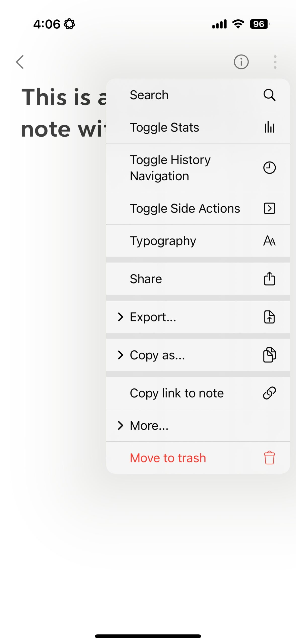The image size is (296, 644).
Task: Select Copy link to note
Action: (x=177, y=393)
